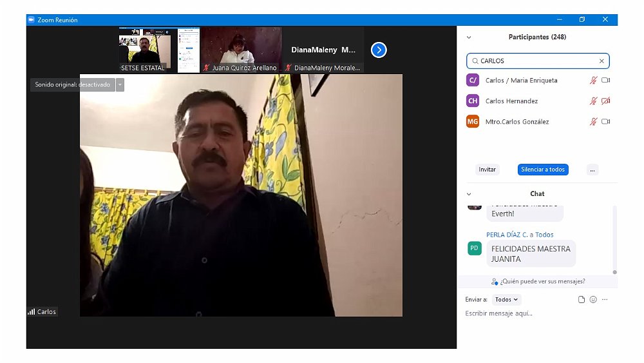Open the original sound dropdown arrow

pyautogui.click(x=120, y=84)
